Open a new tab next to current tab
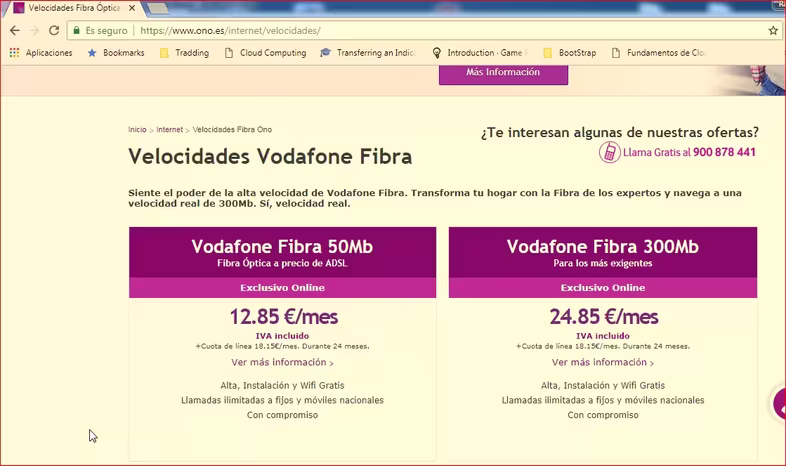Image resolution: width=786 pixels, height=466 pixels. (x=158, y=8)
